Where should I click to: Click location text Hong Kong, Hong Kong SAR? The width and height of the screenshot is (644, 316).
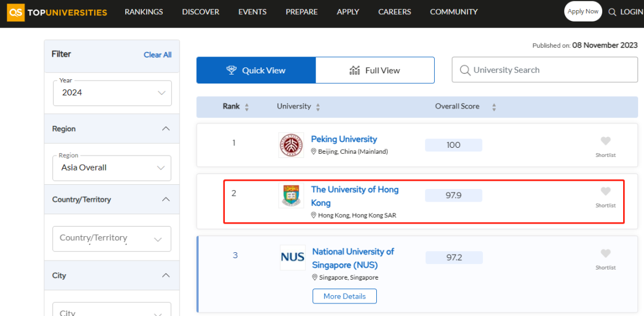pyautogui.click(x=357, y=215)
